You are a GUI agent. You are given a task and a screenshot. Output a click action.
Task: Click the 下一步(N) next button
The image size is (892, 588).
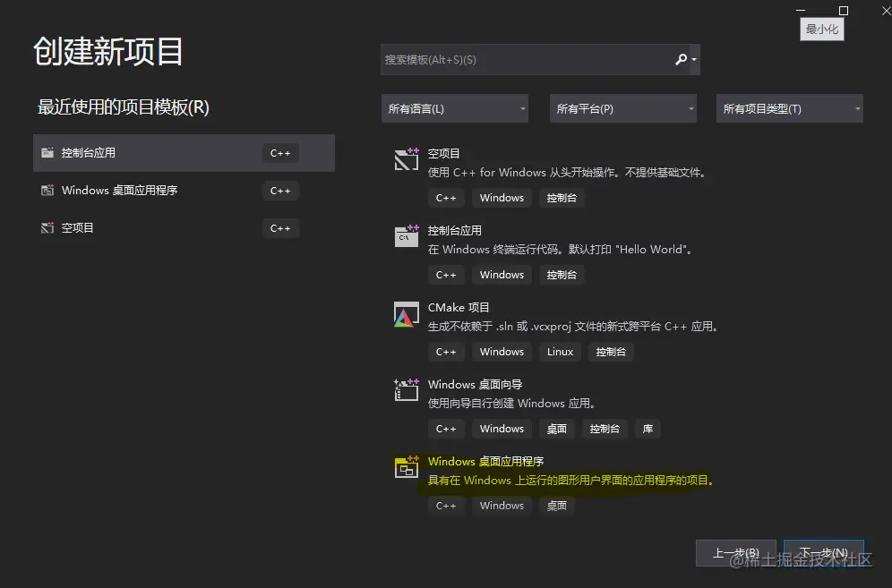pos(824,553)
